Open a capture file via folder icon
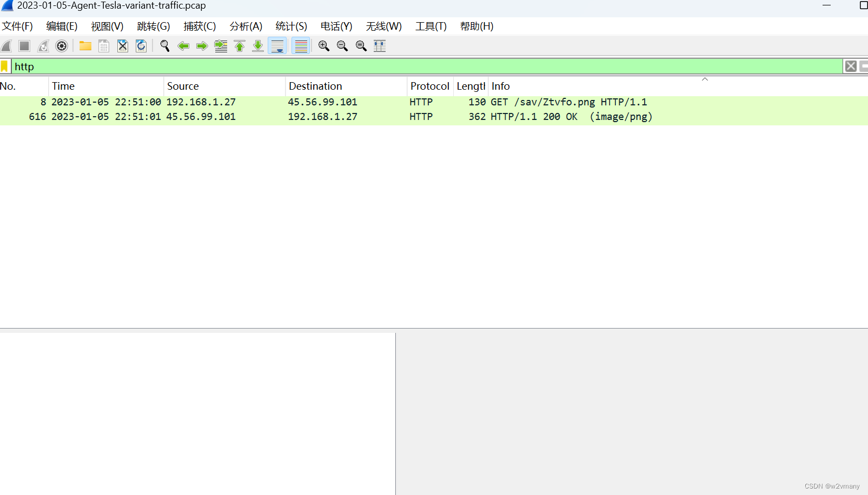 [85, 46]
